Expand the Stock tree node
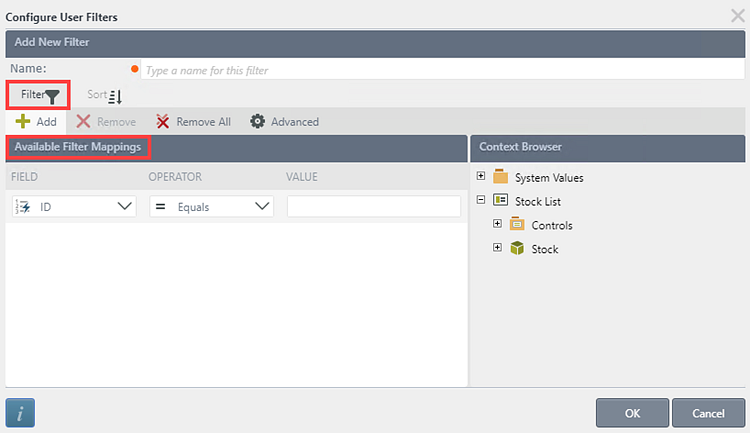Screen dimensions: 750x433 tap(497, 248)
